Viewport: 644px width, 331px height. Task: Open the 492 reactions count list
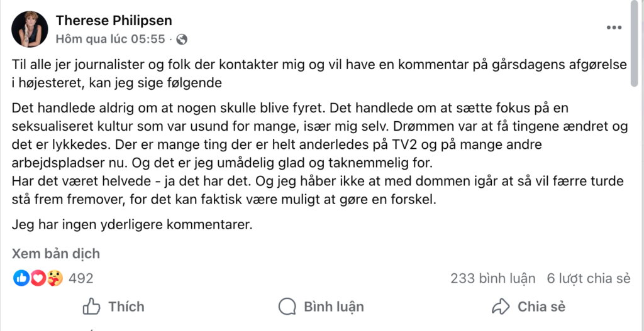pos(80,278)
